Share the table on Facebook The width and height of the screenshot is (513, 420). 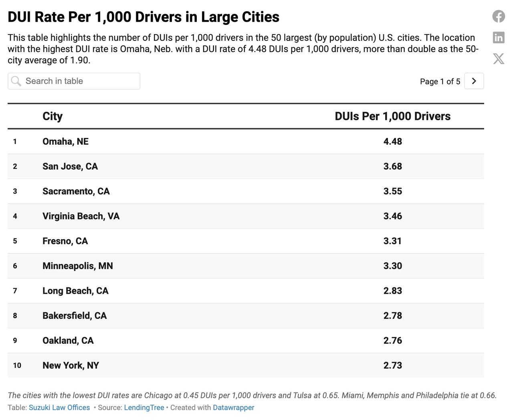coord(499,16)
